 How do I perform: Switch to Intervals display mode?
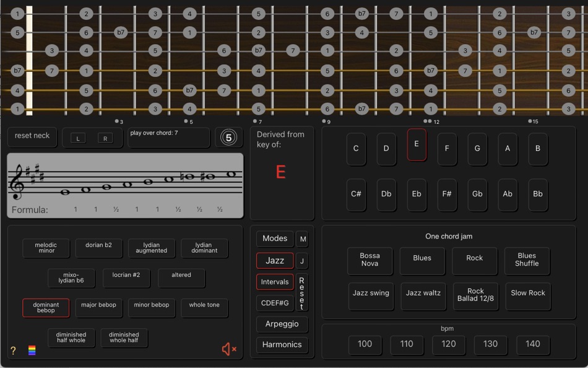tap(274, 282)
